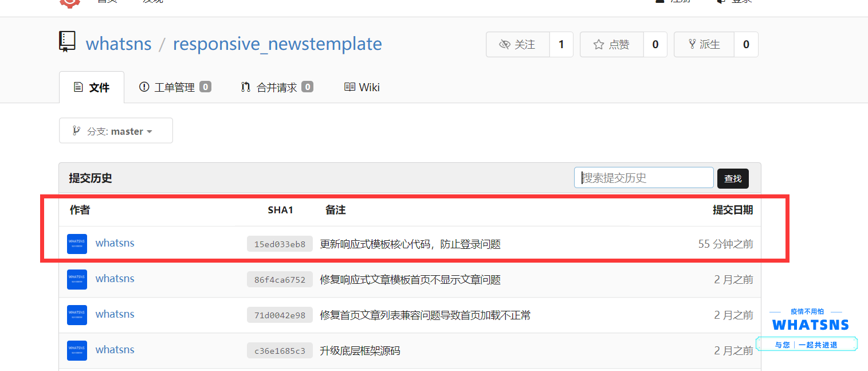Click the repository book icon

pos(67,42)
